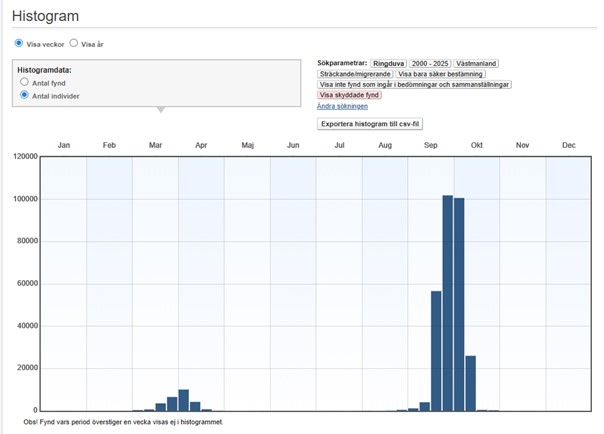The image size is (604, 434).
Task: Open the Ändra sökningen link
Action: (342, 106)
